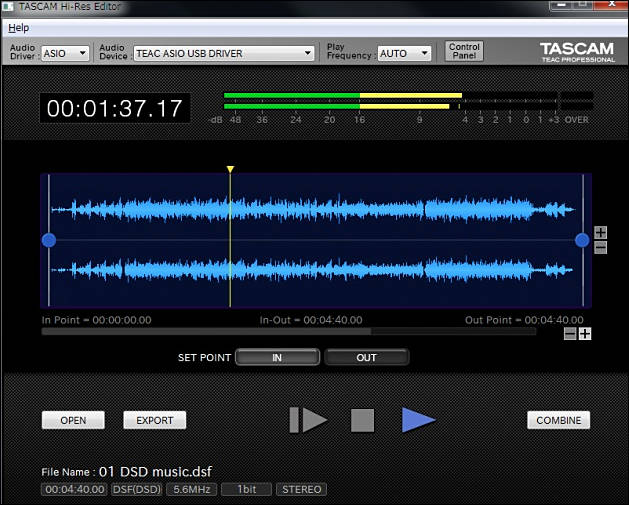Open the Control Panel button
629x505 pixels.
tap(464, 51)
